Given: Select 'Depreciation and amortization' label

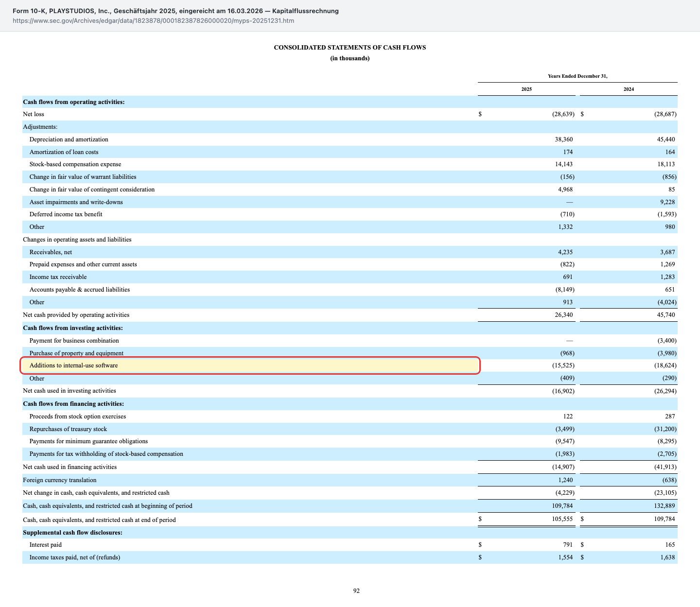Looking at the screenshot, I should (69, 139).
